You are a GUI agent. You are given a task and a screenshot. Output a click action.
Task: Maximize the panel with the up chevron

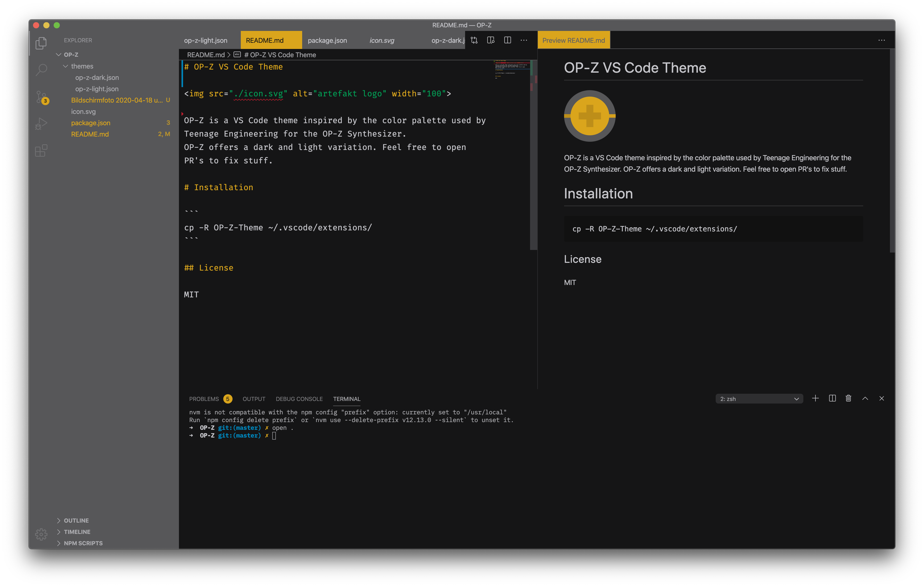tap(865, 398)
